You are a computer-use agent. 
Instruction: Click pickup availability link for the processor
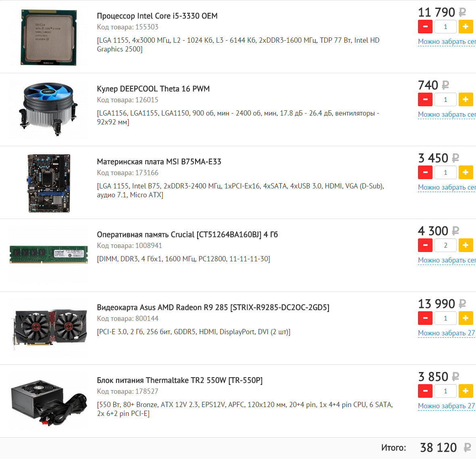click(x=447, y=41)
